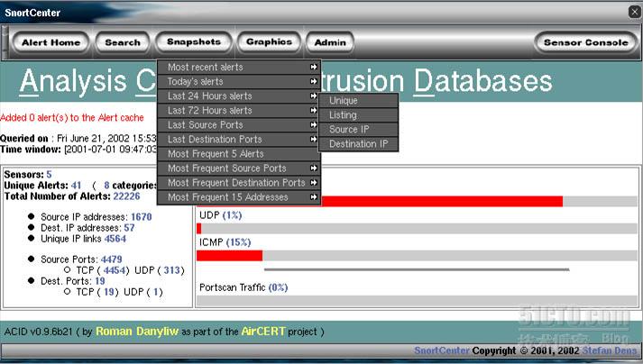Open the Snapshots menu button
This screenshot has width=643, height=364.
click(194, 41)
